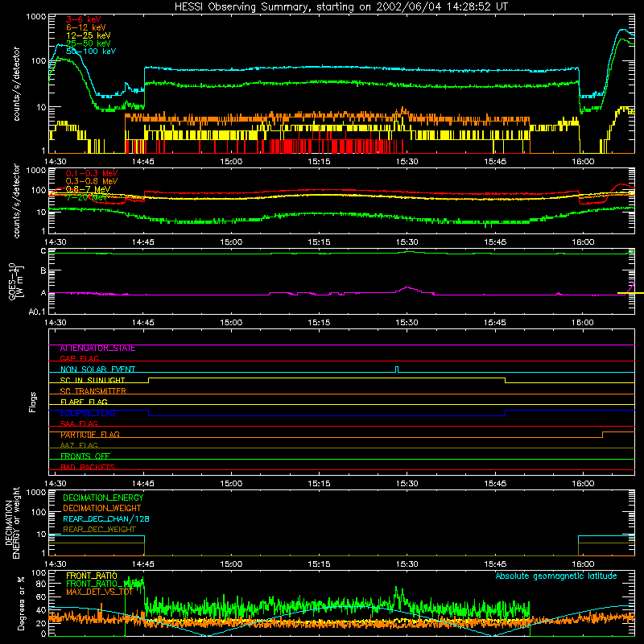Select the GAP_FLAG label
Viewport: 644px width, 644px height.
point(79,358)
